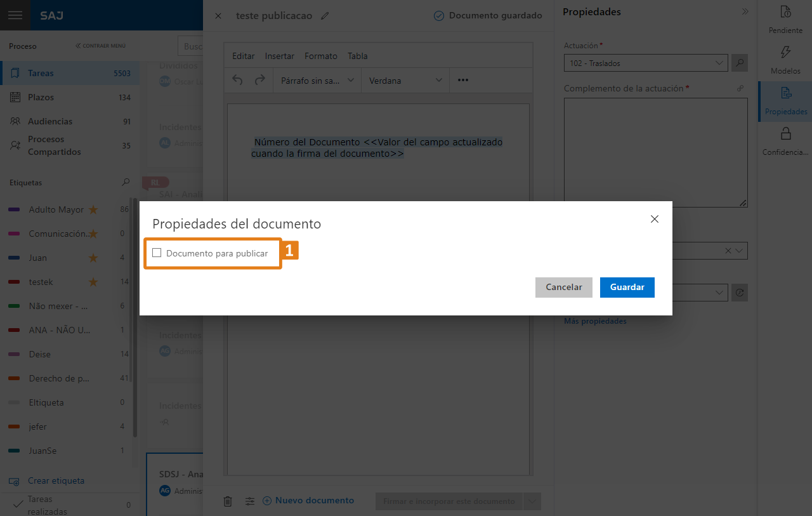Select the Derecho de p... tag
Screen dimensions: 812x516
[59, 378]
